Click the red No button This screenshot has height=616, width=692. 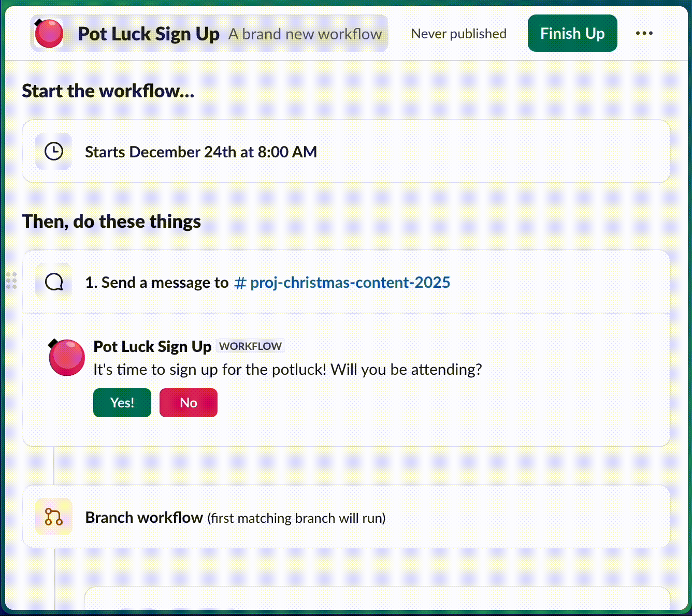(189, 403)
